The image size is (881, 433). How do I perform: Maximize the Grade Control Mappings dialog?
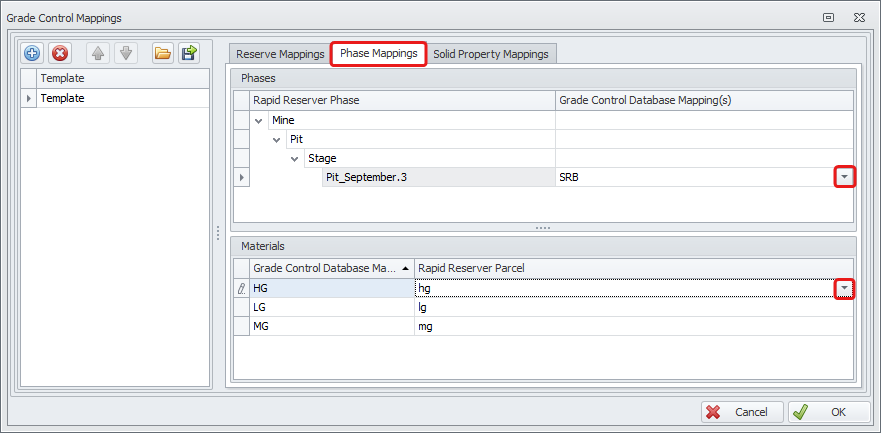(829, 17)
